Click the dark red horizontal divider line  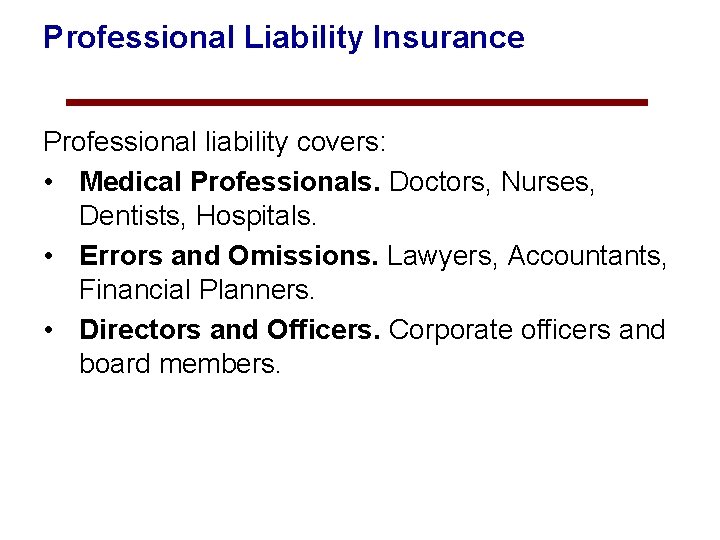click(x=356, y=102)
